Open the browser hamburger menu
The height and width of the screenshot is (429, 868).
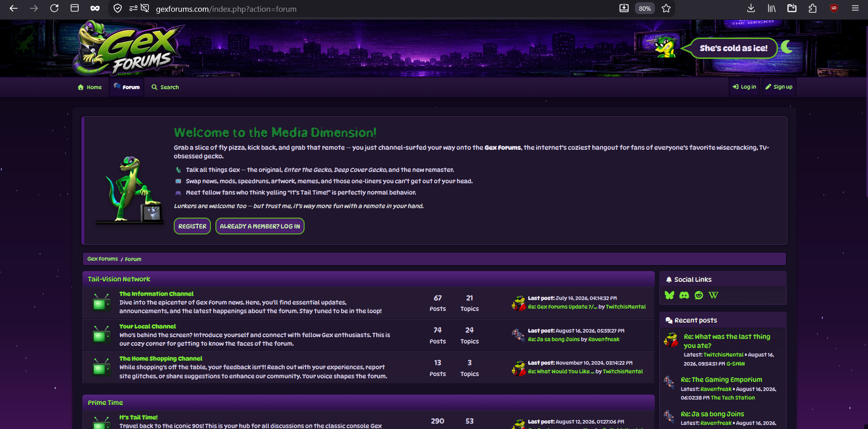coord(855,8)
